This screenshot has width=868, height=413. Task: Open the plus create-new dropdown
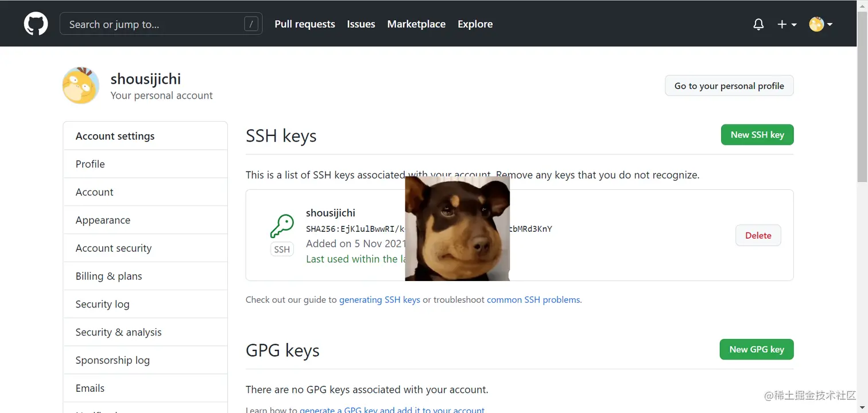tap(786, 24)
